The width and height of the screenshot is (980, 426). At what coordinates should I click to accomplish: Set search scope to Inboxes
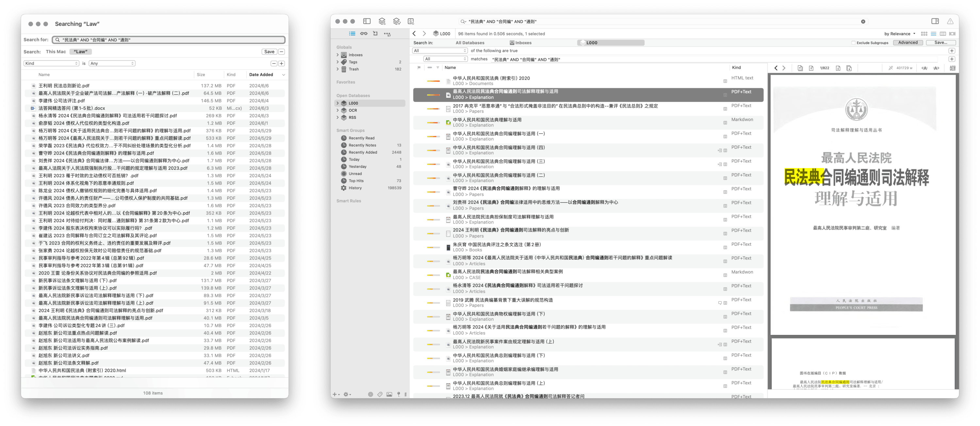[x=520, y=43]
